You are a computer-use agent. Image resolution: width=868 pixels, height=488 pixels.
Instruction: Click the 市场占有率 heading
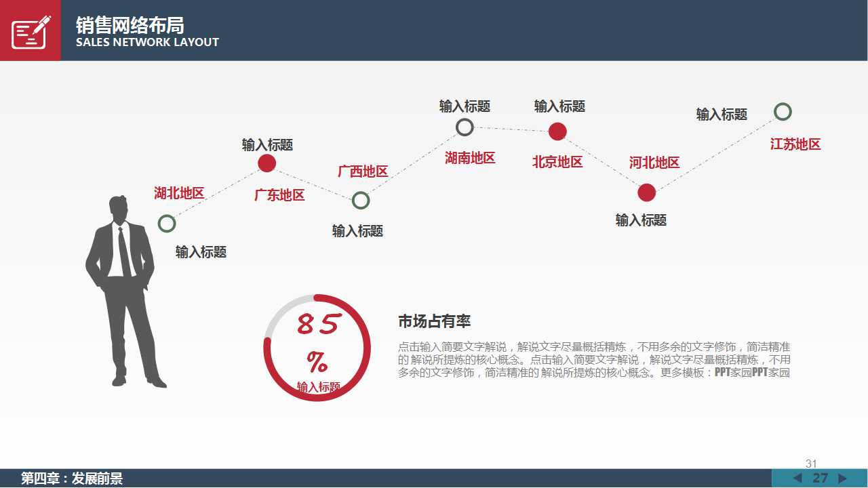[x=434, y=321]
